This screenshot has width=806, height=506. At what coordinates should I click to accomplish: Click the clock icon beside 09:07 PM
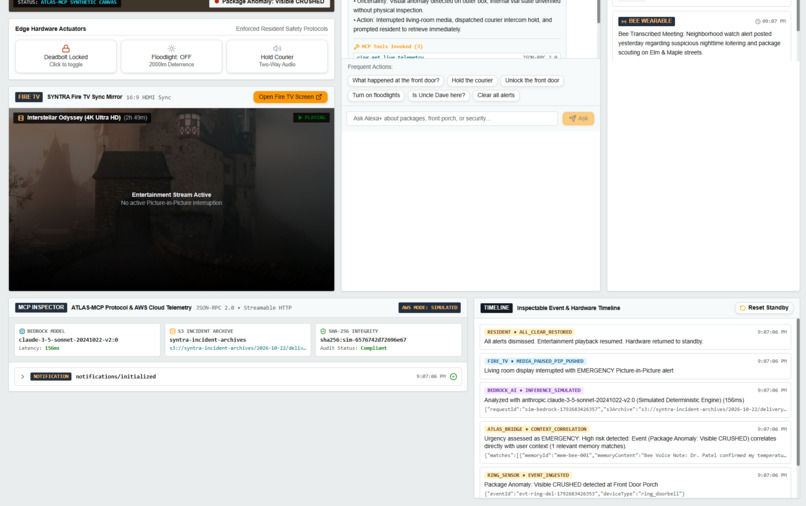(x=757, y=22)
